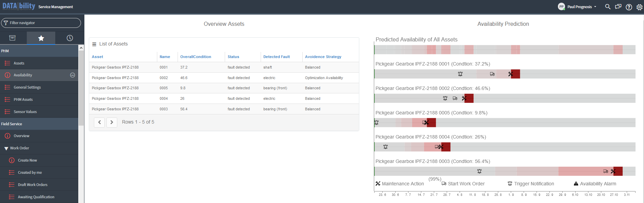
Task: Open Paul Prognosis user menu dropdown
Action: click(x=582, y=7)
